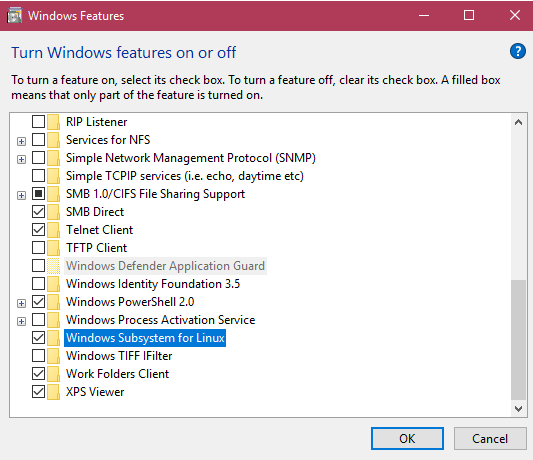Toggle the partially filled SMB 1.0/CIFS checkbox
Viewport: 533px width, 460px height.
pos(38,193)
